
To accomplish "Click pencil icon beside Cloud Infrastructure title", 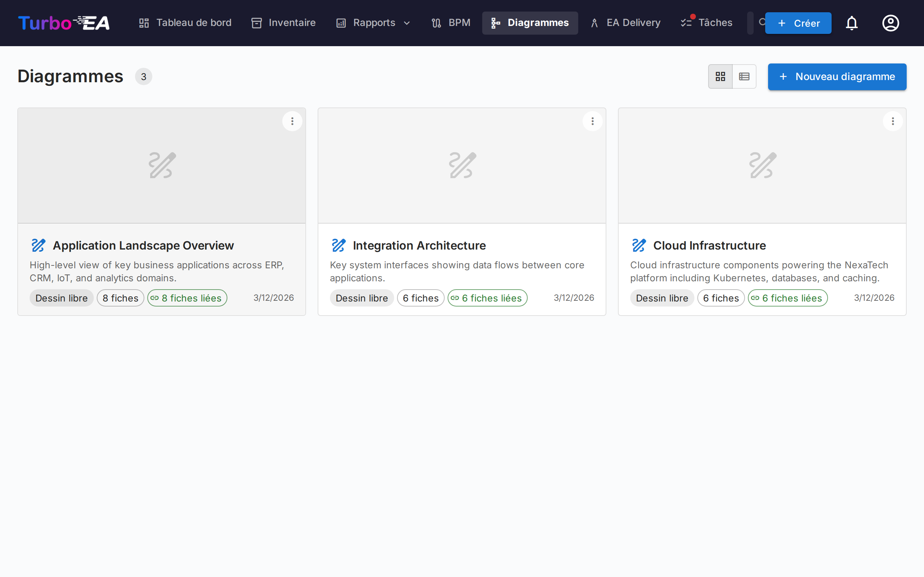I will point(639,245).
